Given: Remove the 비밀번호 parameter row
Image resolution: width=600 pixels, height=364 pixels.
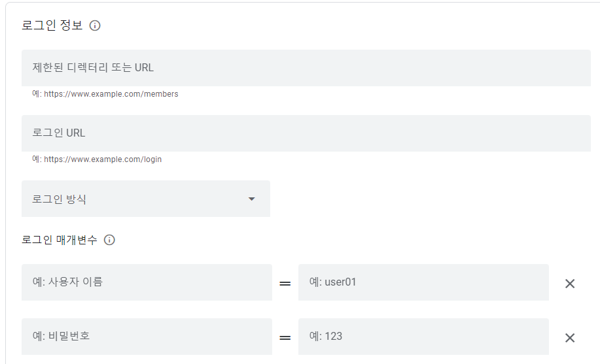Looking at the screenshot, I should [x=570, y=338].
